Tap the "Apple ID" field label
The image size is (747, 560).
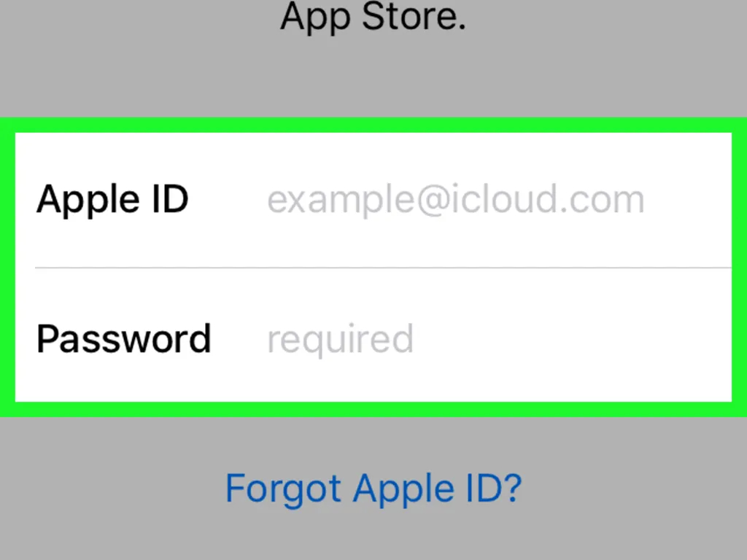coord(112,200)
